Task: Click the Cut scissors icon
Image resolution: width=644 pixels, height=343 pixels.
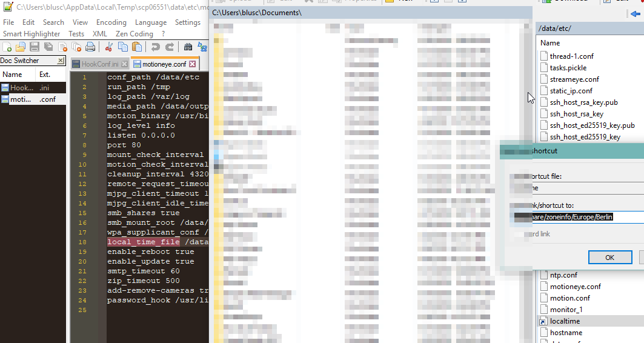Action: click(x=109, y=47)
